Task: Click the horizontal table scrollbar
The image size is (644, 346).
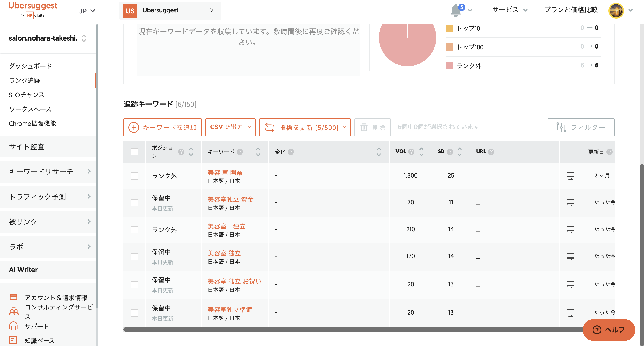Action: coord(350,329)
